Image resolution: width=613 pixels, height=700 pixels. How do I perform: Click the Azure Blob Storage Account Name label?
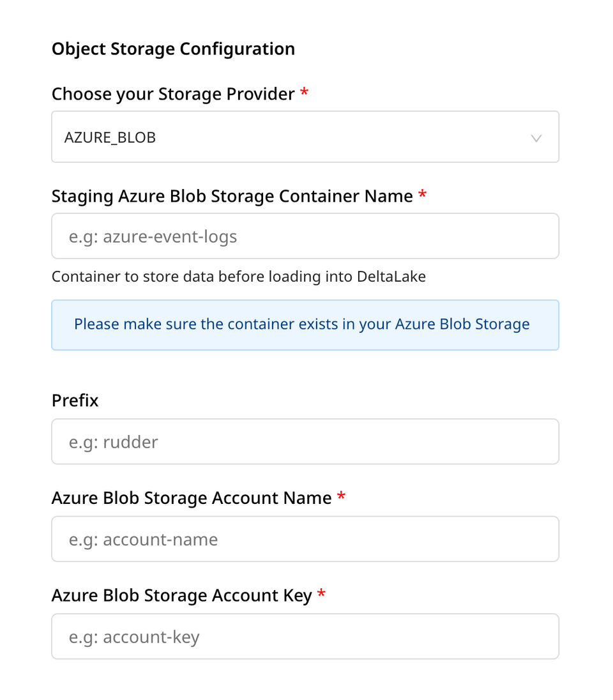click(x=192, y=498)
